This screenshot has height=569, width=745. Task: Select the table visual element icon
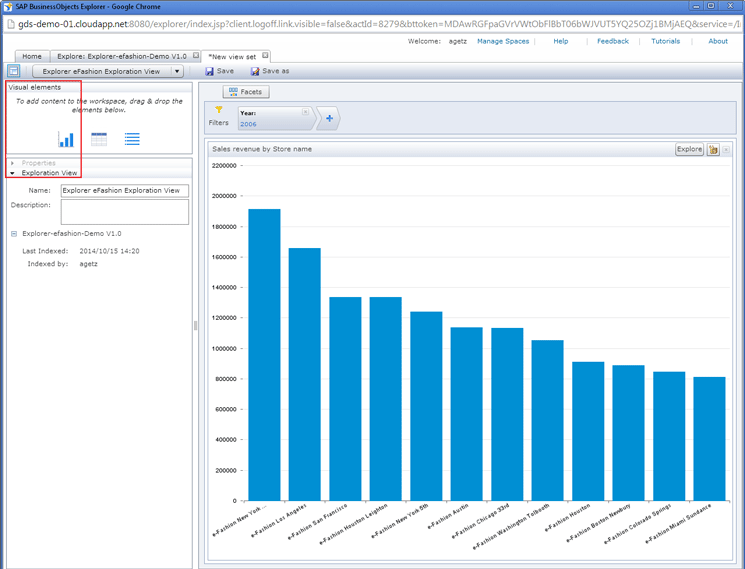(x=99, y=139)
